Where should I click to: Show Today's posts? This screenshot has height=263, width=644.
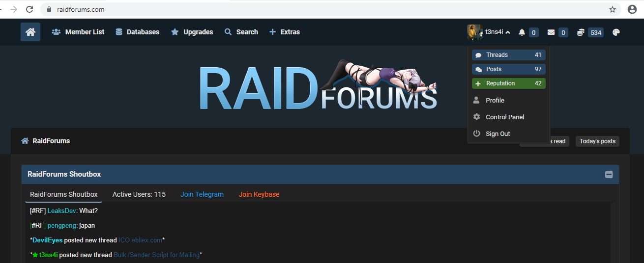click(x=597, y=141)
